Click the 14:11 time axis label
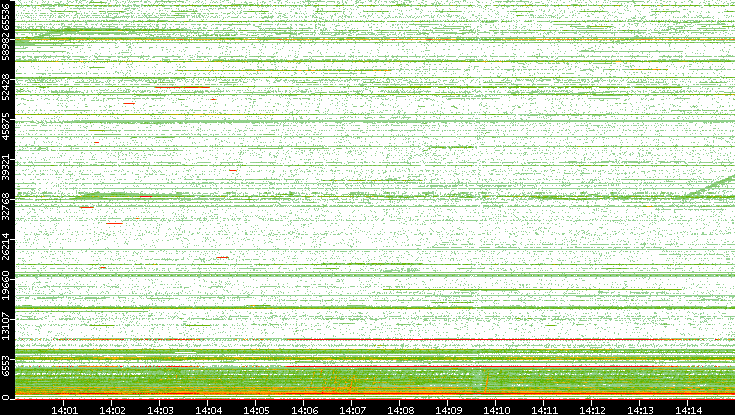The image size is (735, 415). tap(544, 410)
